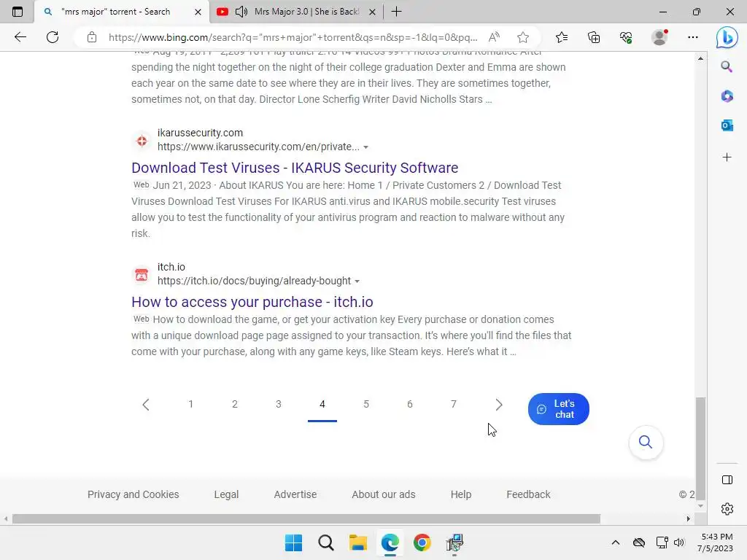Open the Favorites list
Screen dimensions: 747x560
coord(562,37)
